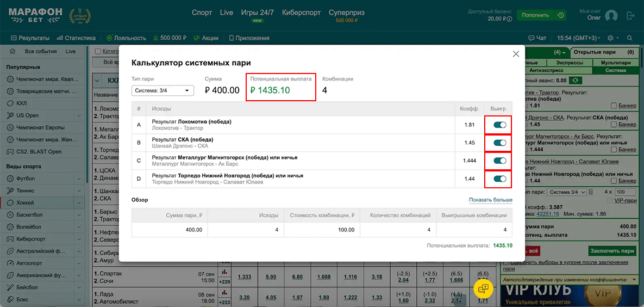Check Банкер for Торпедо - Салават Юлаев selection
The image size is (644, 307).
[614, 181]
